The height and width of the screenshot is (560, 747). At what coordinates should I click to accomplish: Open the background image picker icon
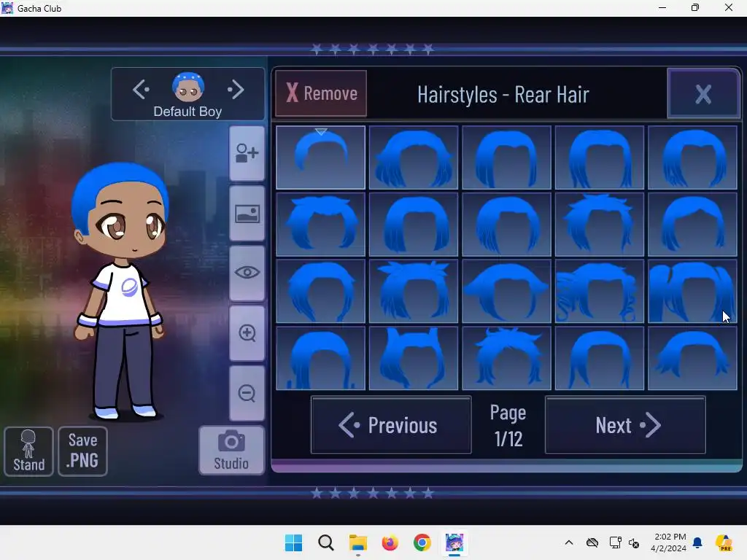(247, 214)
